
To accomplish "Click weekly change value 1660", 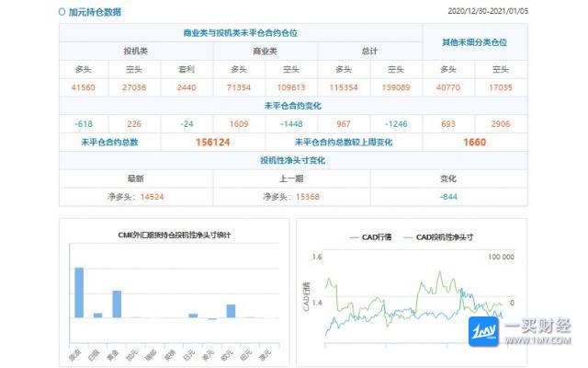I will (474, 143).
